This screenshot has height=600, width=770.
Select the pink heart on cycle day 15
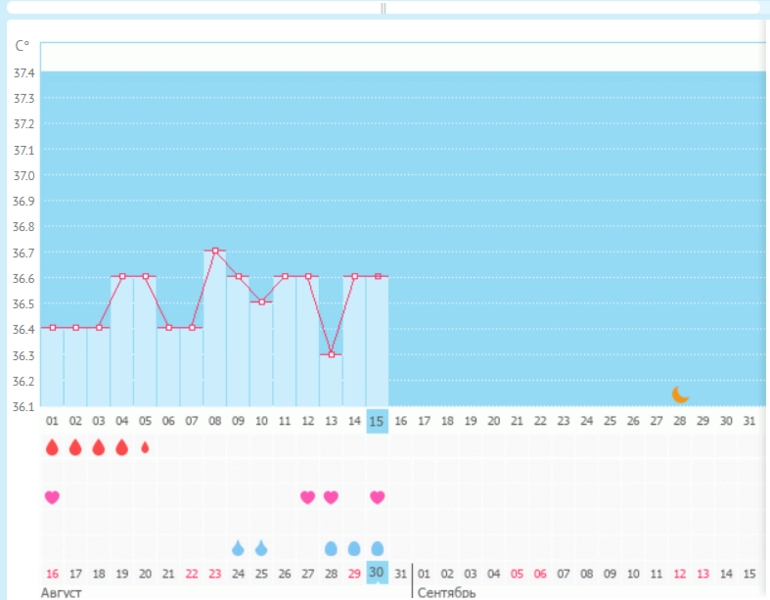(x=377, y=497)
